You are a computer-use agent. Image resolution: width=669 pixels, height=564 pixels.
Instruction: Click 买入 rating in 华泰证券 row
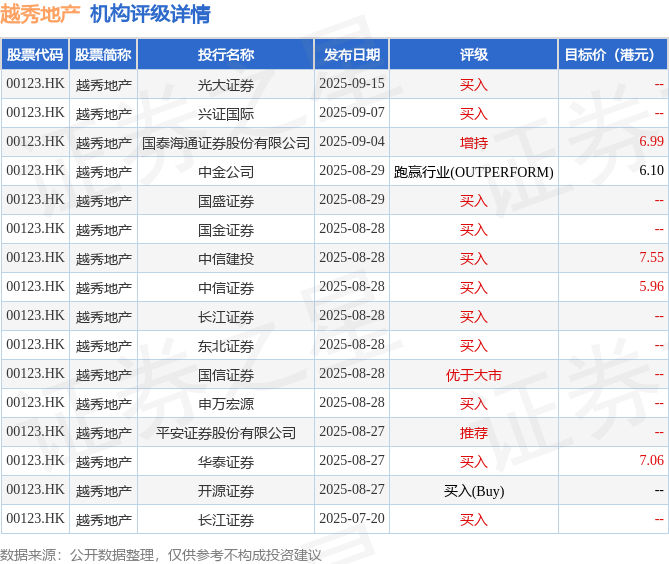(x=474, y=462)
